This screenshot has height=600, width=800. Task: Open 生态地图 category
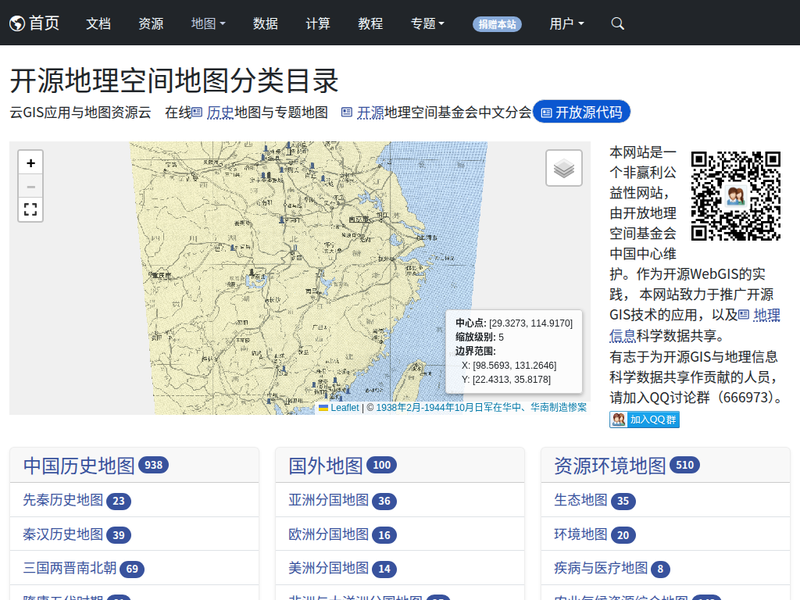tap(581, 500)
